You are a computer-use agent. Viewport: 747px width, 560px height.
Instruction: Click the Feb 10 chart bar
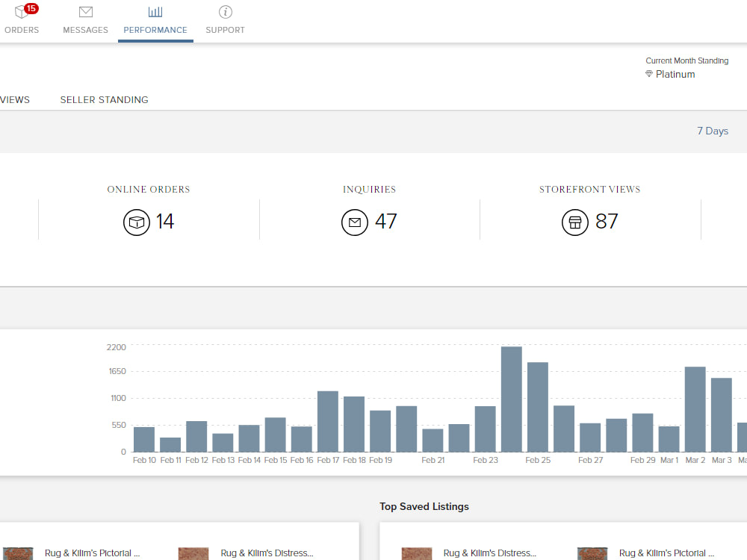pyautogui.click(x=144, y=440)
